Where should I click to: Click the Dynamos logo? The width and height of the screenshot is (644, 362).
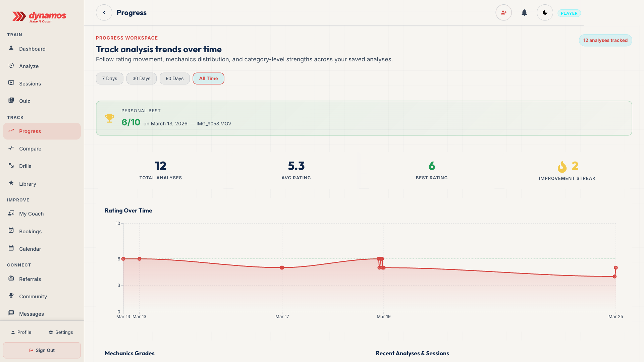click(x=39, y=16)
